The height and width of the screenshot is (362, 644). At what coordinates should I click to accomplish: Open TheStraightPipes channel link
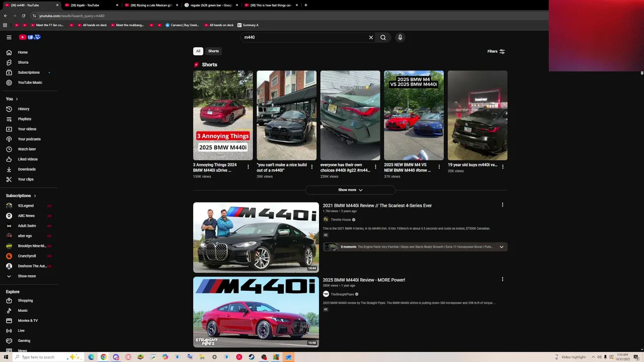(342, 294)
